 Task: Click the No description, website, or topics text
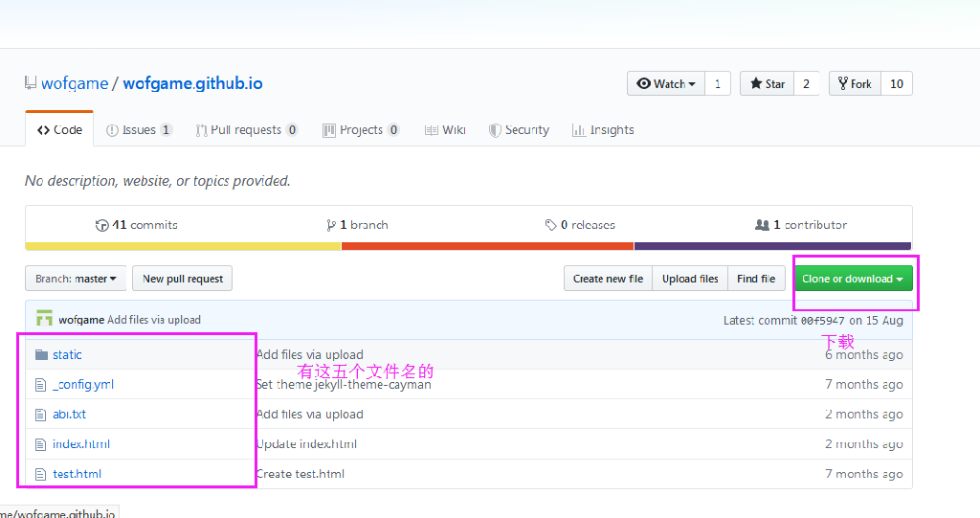point(158,181)
